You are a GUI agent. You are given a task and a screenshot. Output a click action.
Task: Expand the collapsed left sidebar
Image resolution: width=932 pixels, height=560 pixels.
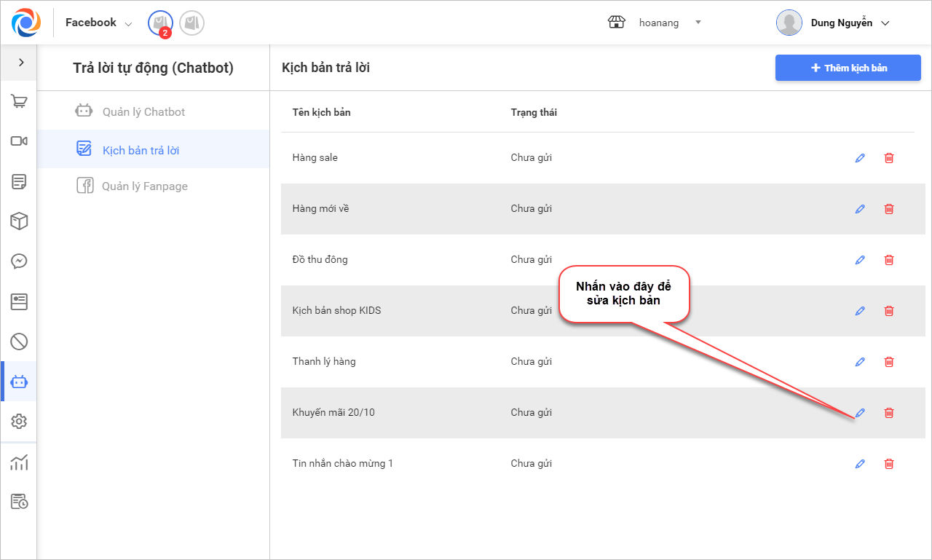click(x=21, y=63)
